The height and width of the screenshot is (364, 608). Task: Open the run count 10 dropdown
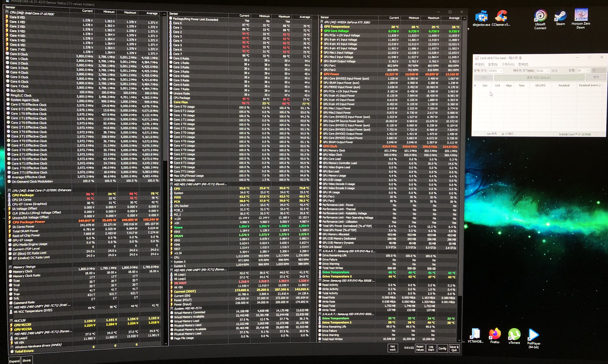[x=587, y=71]
